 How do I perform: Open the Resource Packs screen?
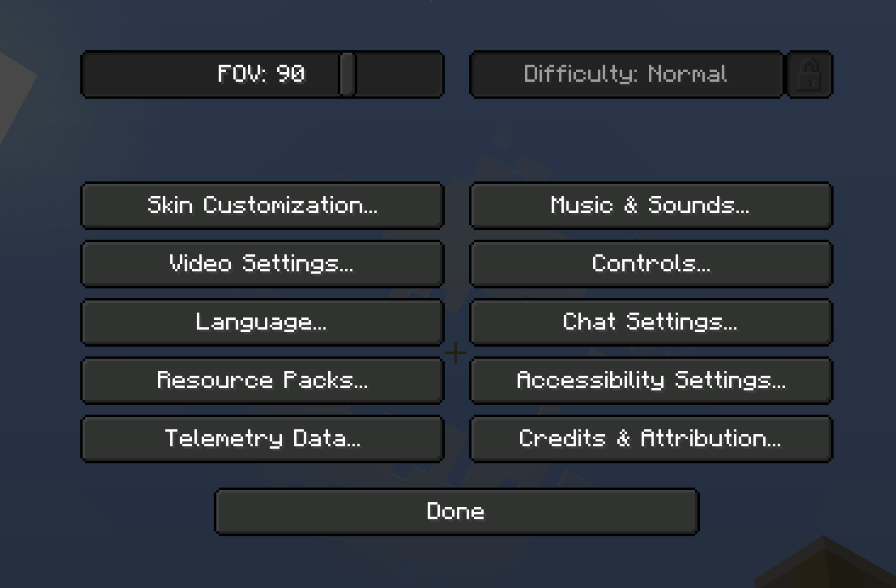(262, 380)
